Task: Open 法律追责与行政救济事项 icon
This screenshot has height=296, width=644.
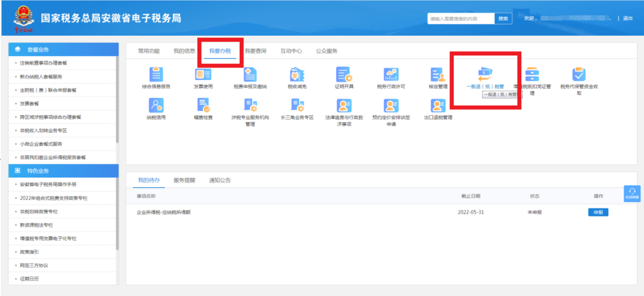Action: point(344,105)
